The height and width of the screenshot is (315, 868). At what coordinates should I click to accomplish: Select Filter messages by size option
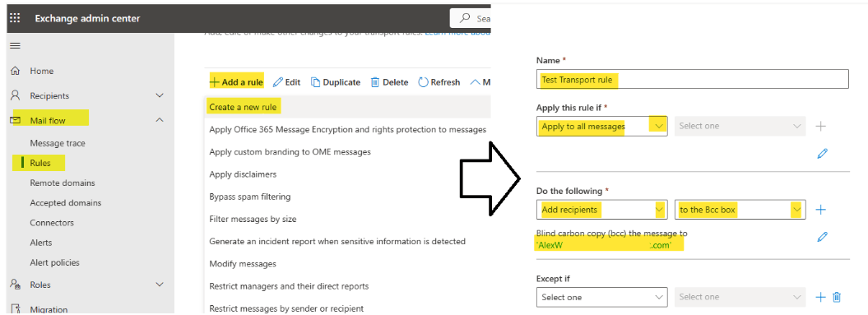[x=253, y=219]
